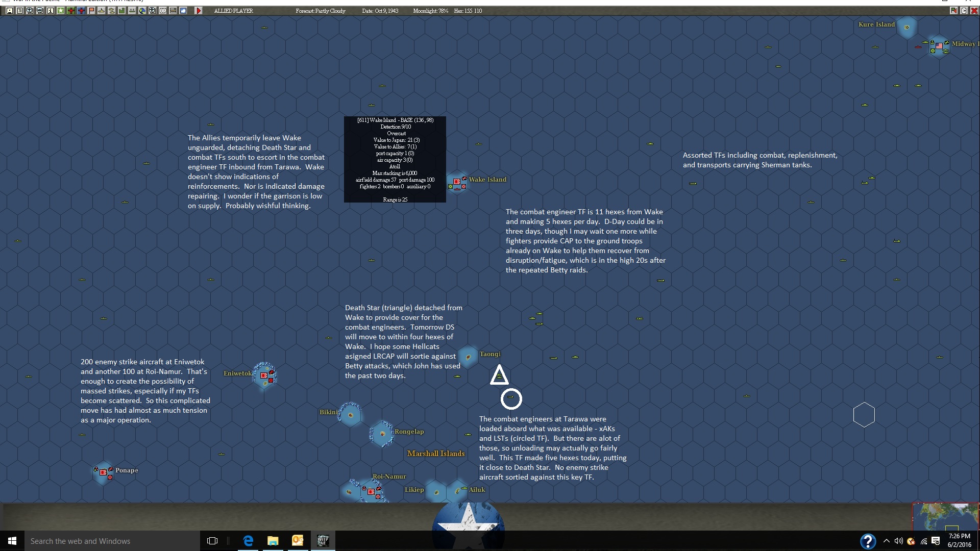Viewport: 980px width, 551px height.
Task: Select the Wake Island base marker
Action: (457, 182)
